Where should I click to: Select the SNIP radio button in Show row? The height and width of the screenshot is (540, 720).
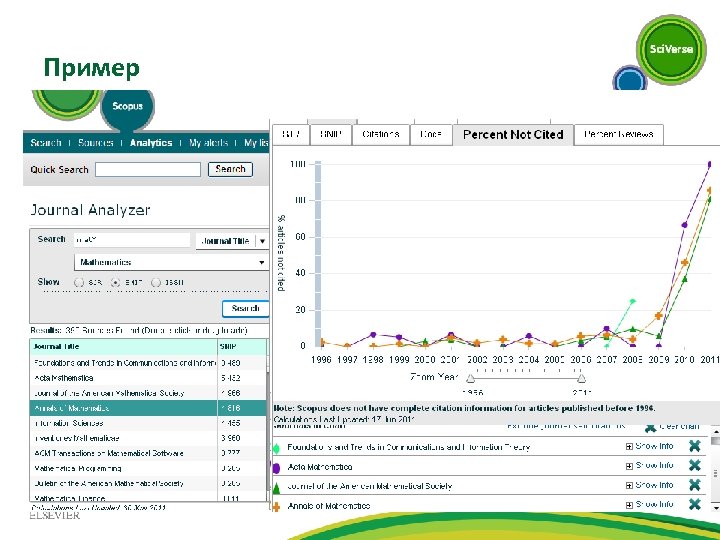116,282
